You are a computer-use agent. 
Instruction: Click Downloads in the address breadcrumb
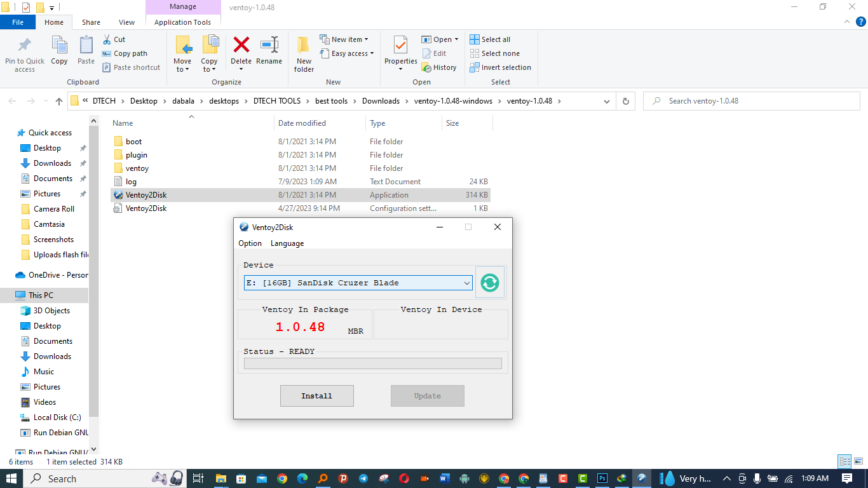(x=381, y=101)
